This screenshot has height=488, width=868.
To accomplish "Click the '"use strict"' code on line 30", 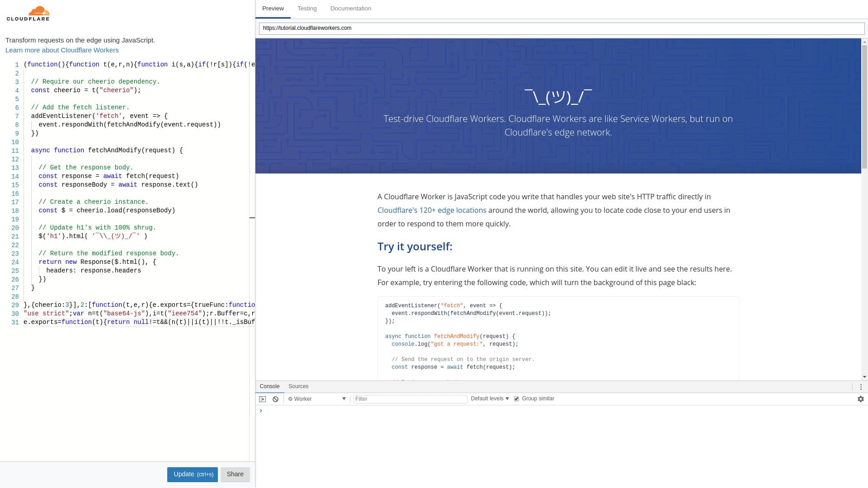I will pyautogui.click(x=46, y=314).
